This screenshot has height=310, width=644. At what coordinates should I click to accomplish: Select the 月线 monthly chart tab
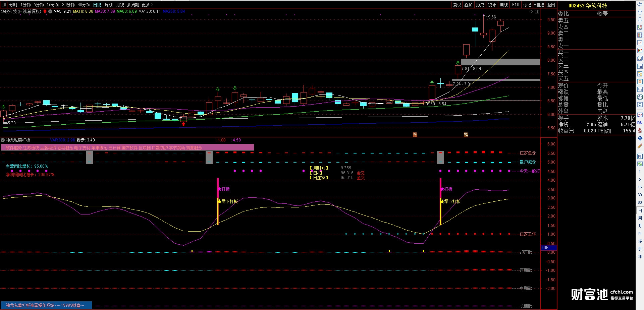(120, 5)
